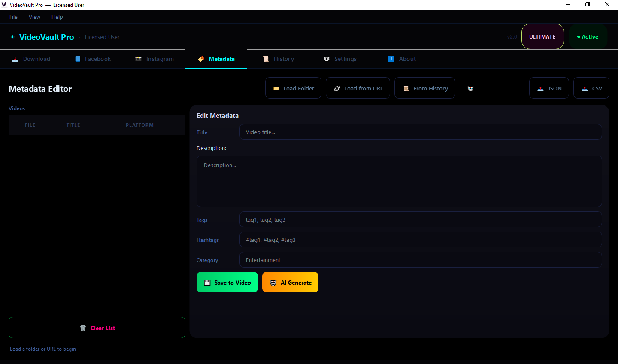
Task: Open the Help menu
Action: click(x=57, y=17)
